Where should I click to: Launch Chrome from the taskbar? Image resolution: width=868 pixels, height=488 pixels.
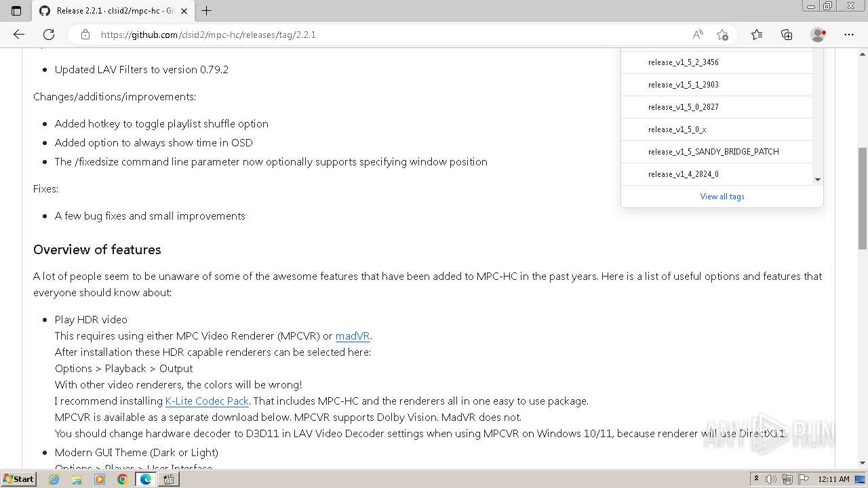click(122, 479)
